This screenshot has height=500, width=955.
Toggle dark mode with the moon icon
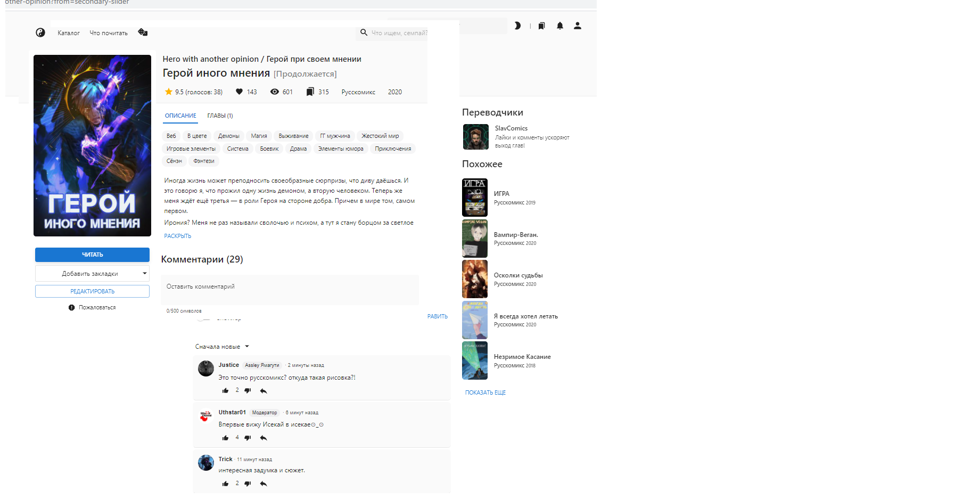coord(517,26)
